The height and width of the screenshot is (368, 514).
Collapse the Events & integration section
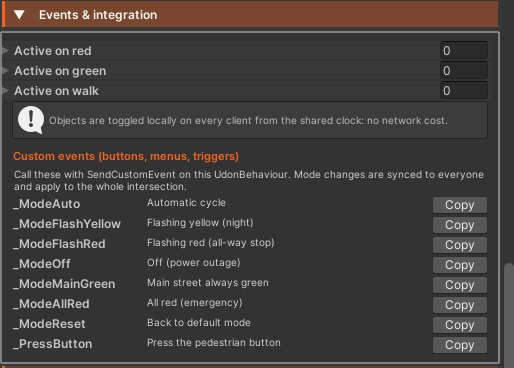click(x=19, y=14)
